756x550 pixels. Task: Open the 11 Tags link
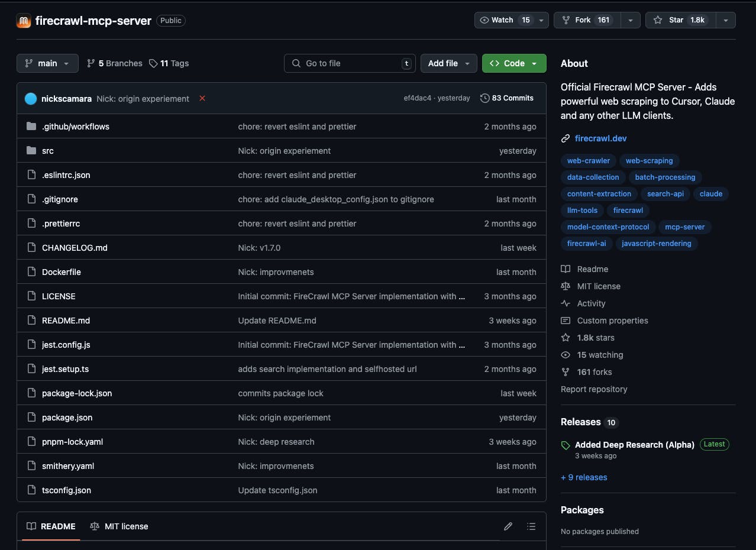point(169,63)
